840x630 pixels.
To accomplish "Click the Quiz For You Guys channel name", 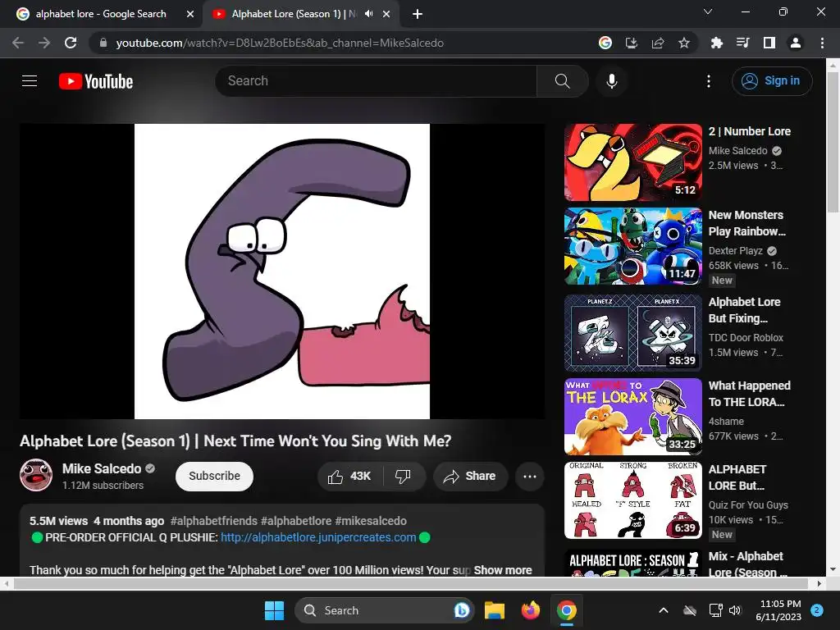I will point(748,505).
